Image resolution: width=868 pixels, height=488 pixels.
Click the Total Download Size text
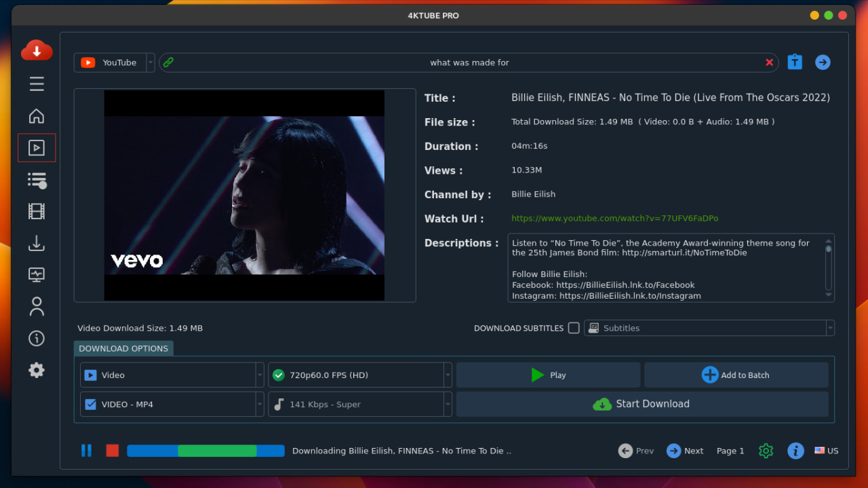pos(643,122)
